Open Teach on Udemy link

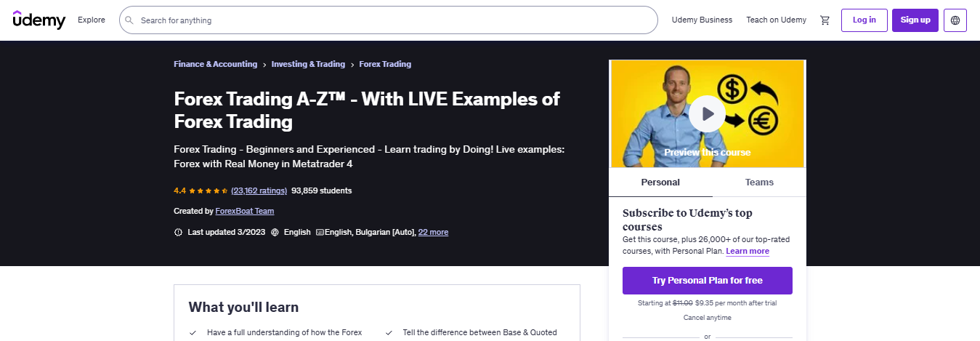(x=776, y=20)
